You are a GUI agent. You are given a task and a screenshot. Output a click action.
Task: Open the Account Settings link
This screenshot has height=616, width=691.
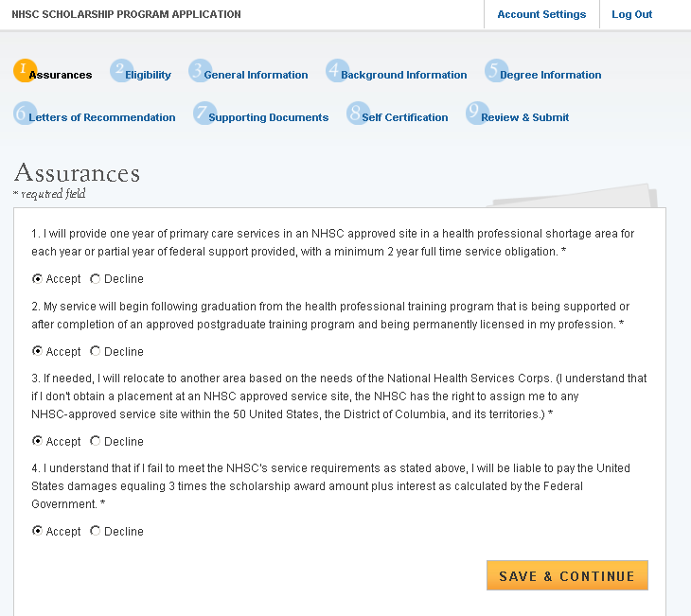tap(541, 14)
